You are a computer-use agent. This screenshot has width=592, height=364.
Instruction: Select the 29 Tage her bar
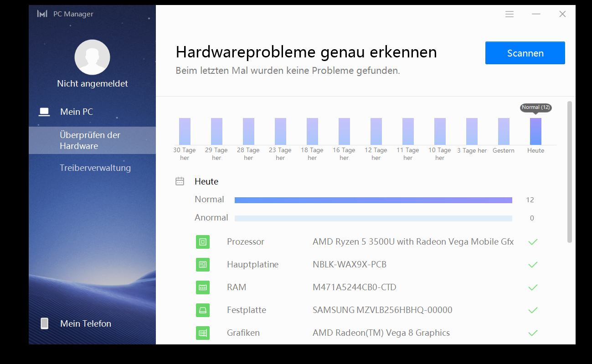[x=216, y=131]
